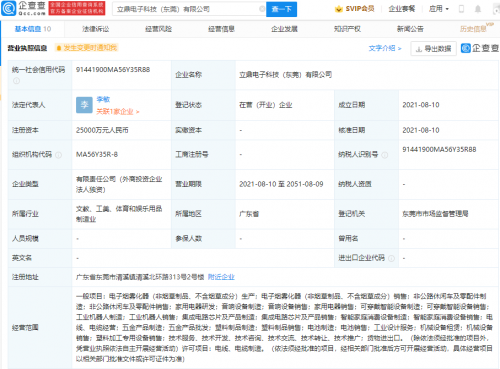Click 注册资本 label cell

coord(40,130)
